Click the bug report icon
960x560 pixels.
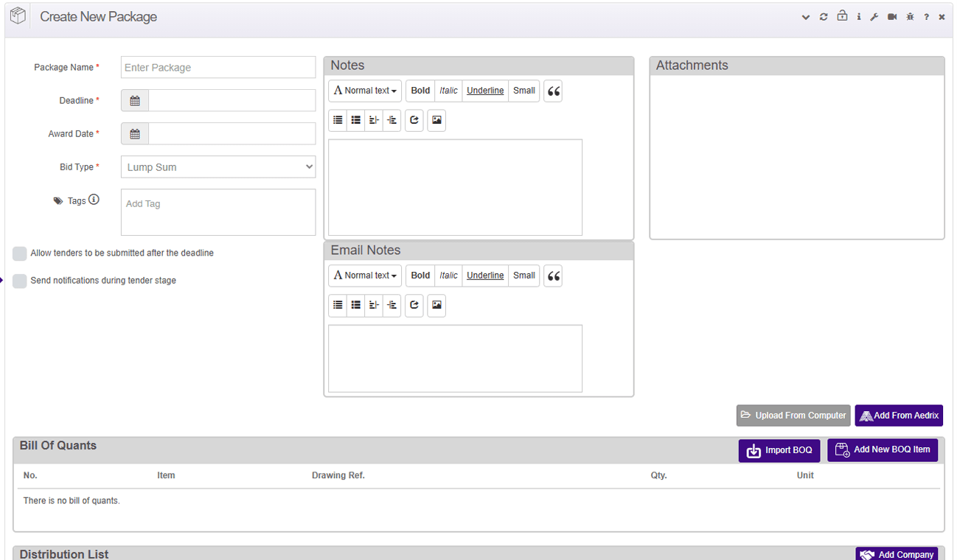(910, 17)
